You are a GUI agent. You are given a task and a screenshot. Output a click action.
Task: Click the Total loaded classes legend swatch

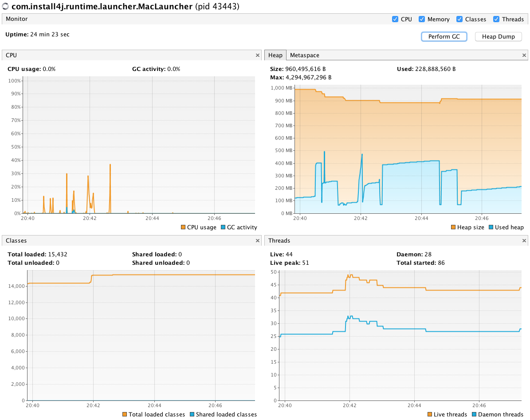pyautogui.click(x=125, y=414)
